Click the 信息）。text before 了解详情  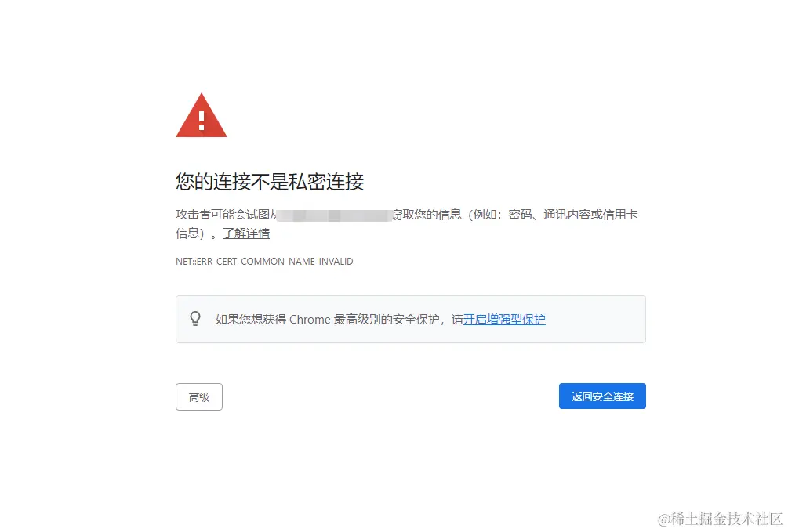tap(197, 233)
